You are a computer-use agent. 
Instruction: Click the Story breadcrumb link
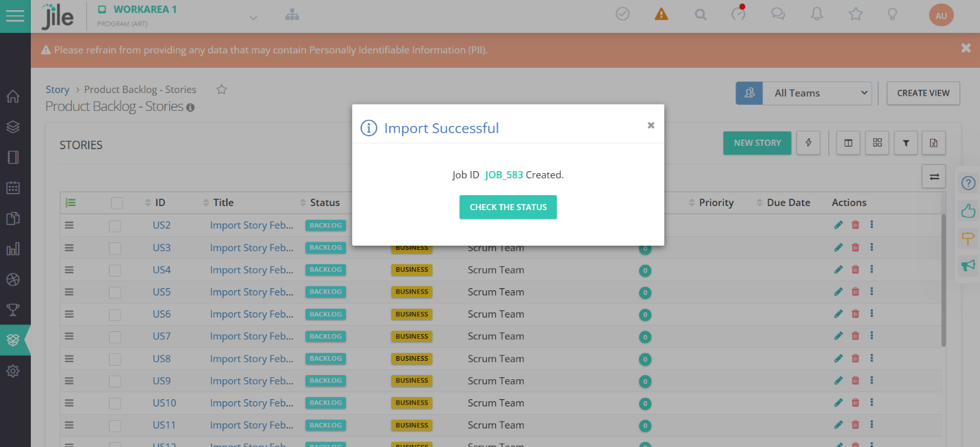click(58, 90)
